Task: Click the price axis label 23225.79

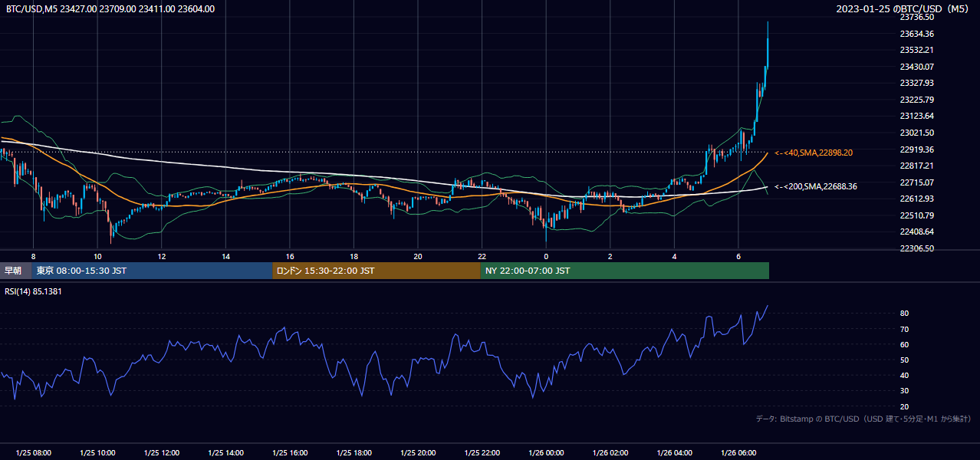Action: tap(916, 100)
